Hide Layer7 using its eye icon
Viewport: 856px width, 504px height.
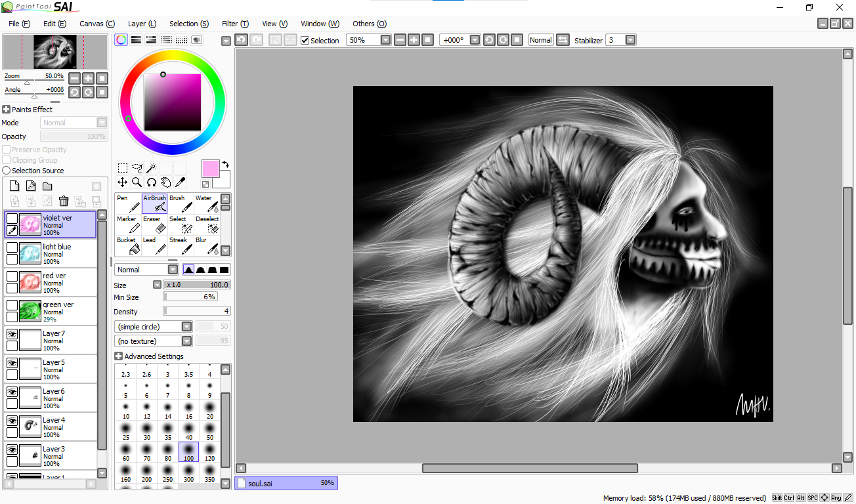(12, 334)
